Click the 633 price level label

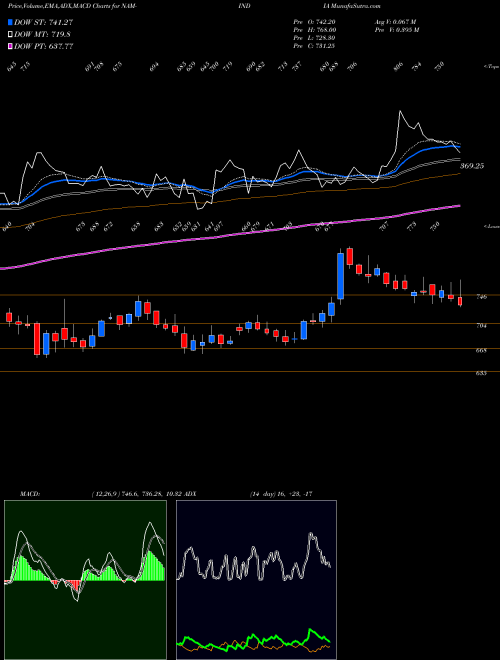pyautogui.click(x=482, y=373)
